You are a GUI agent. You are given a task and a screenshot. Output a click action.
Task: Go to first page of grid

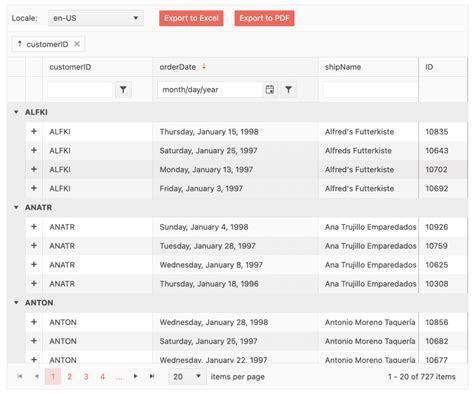pos(20,376)
